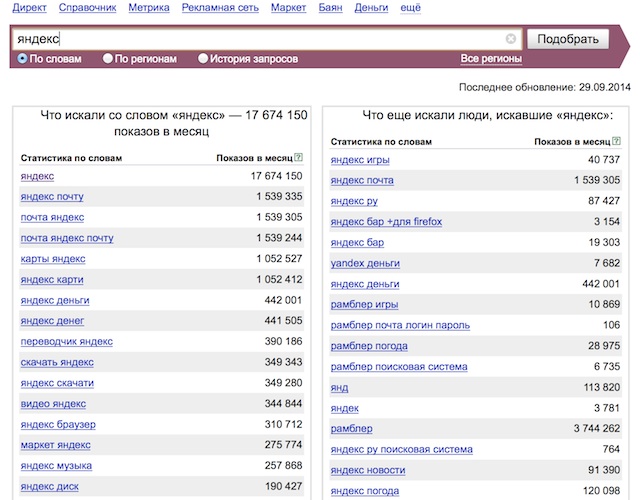This screenshot has width=640, height=500.
Task: Open 'яндекс ру поисковая система' link
Action: [x=402, y=450]
